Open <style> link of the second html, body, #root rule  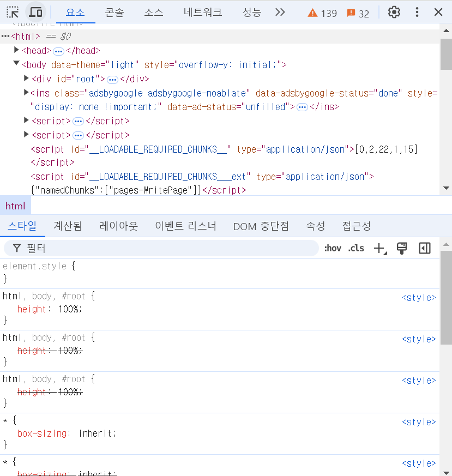pos(419,339)
